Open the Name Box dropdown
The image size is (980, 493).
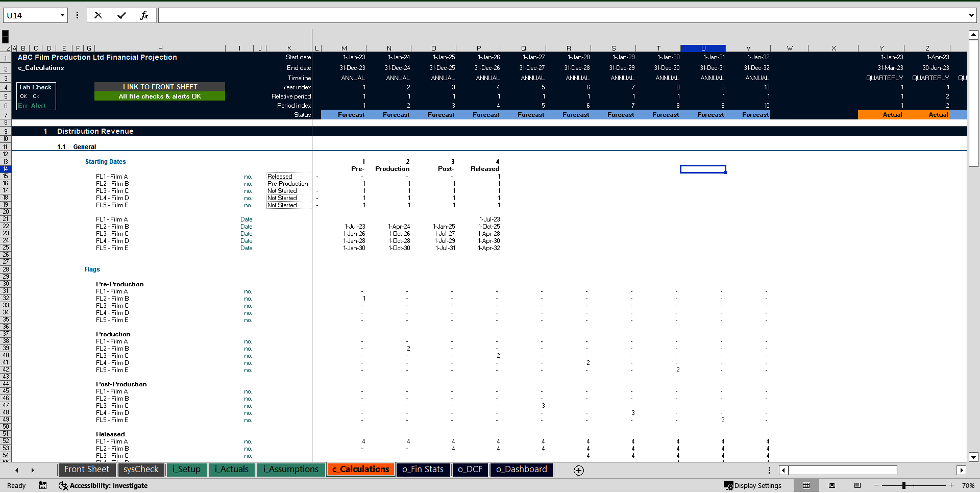click(x=62, y=15)
